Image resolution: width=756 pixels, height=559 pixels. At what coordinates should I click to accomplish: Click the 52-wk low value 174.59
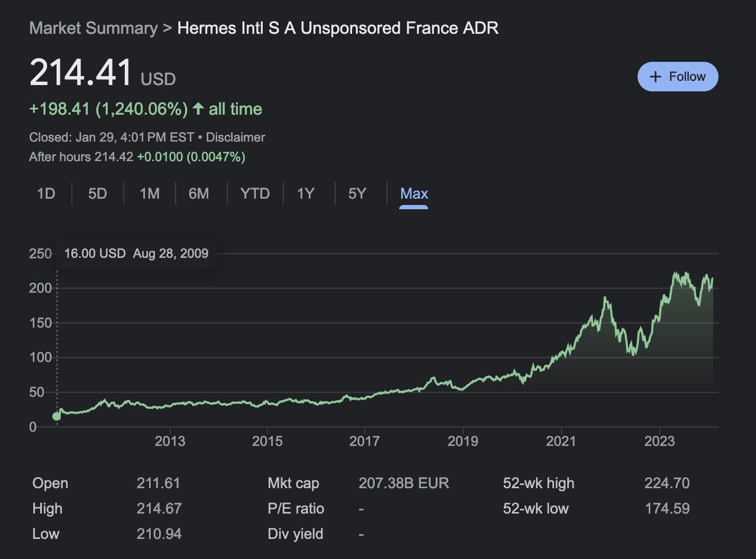pos(667,508)
